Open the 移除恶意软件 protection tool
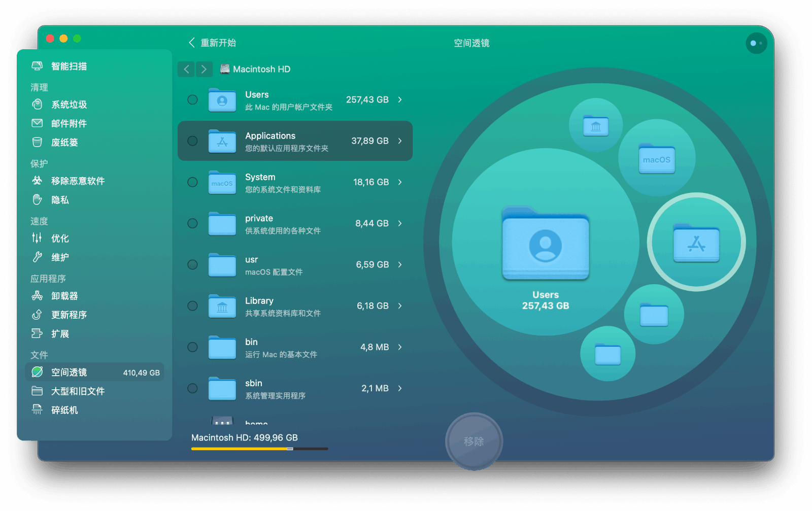This screenshot has height=511, width=812. point(78,181)
